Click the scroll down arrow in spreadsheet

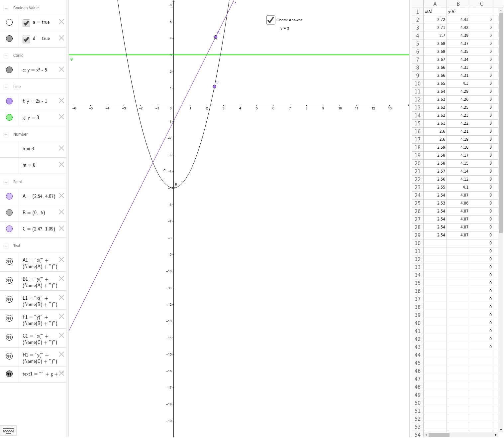coord(501,430)
